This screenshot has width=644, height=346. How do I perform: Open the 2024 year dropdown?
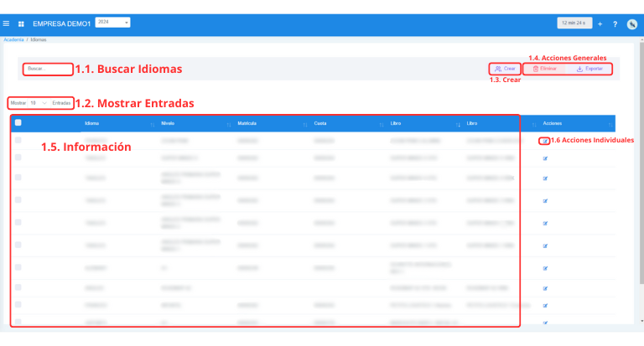click(x=112, y=23)
